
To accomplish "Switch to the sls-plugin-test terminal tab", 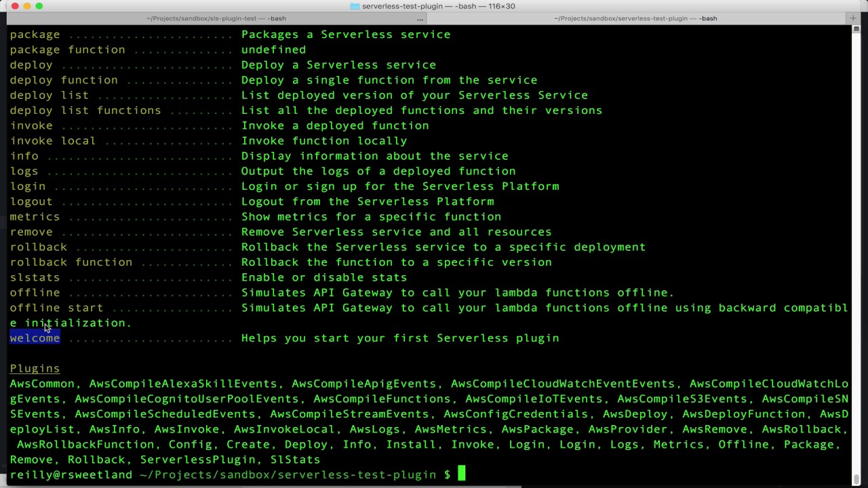I will (x=216, y=18).
